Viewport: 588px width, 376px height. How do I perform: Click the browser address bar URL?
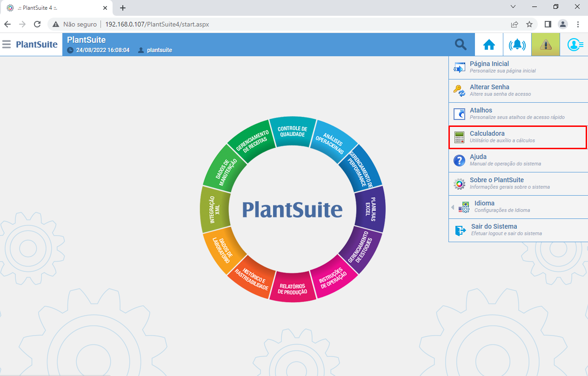click(157, 24)
